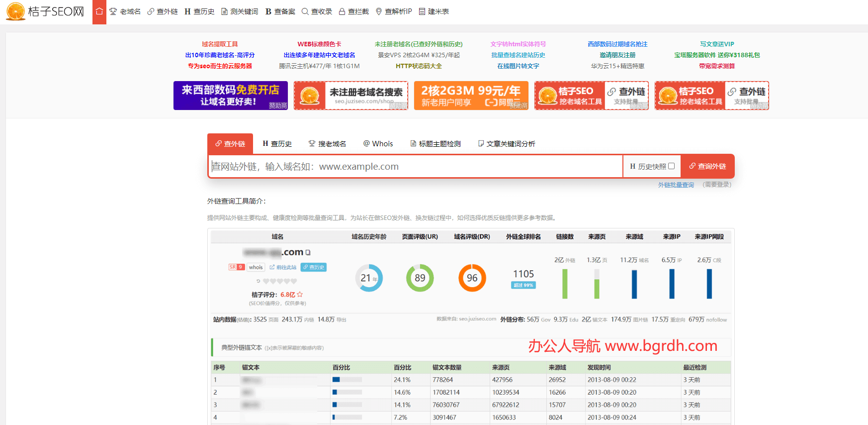Select the 搜老域名 tab
Screen dimensions: 868x425
(x=327, y=144)
